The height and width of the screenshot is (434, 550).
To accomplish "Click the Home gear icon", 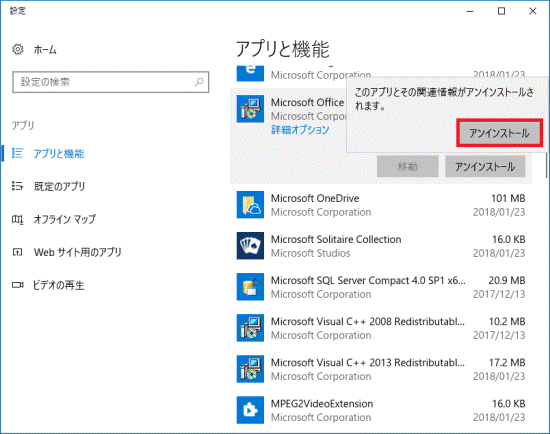I will coord(18,49).
